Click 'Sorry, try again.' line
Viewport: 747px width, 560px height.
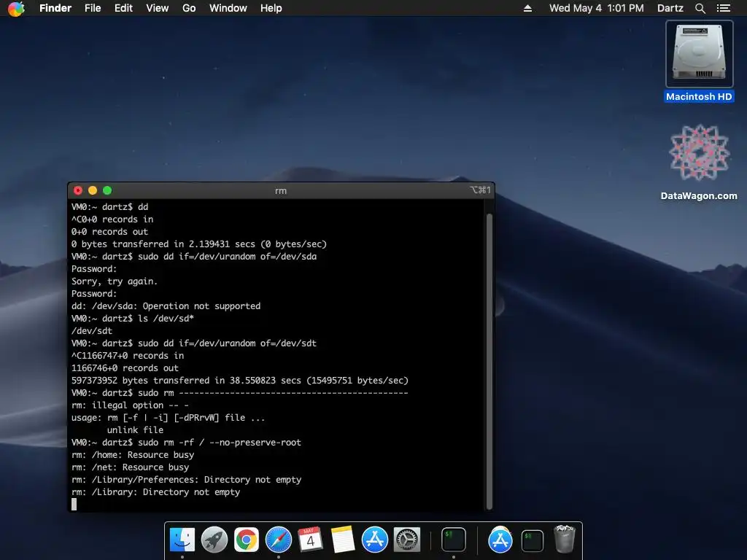[115, 281]
